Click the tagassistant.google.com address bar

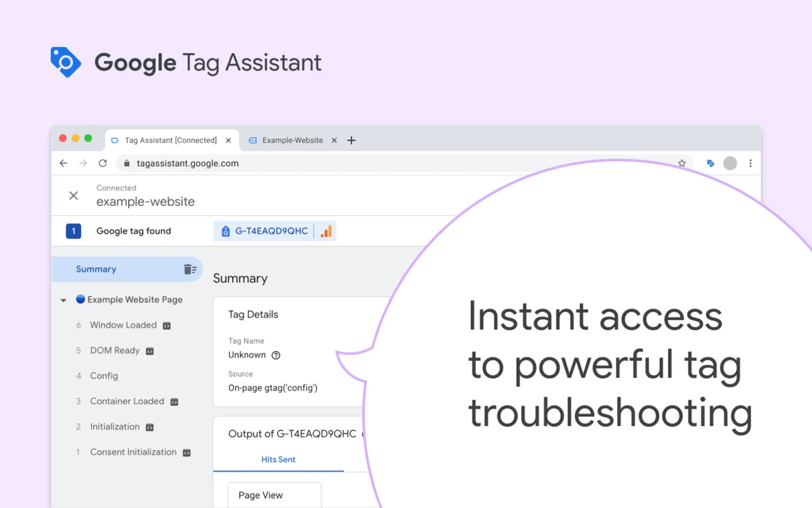(x=188, y=163)
